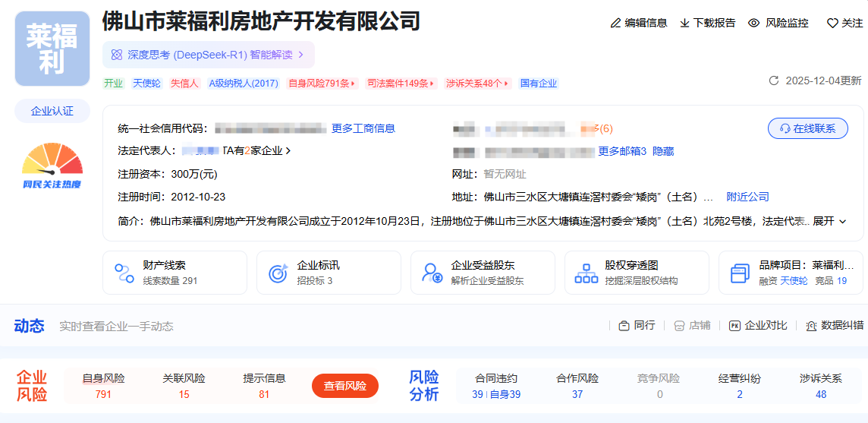Click the 企业对比 PK icon
The height and width of the screenshot is (423, 868).
coord(734,326)
